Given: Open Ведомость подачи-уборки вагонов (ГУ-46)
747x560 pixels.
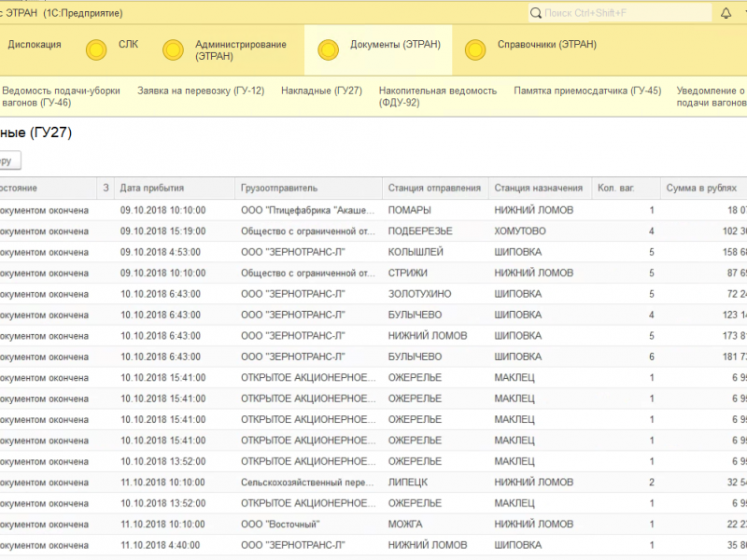Looking at the screenshot, I should coord(61,96).
